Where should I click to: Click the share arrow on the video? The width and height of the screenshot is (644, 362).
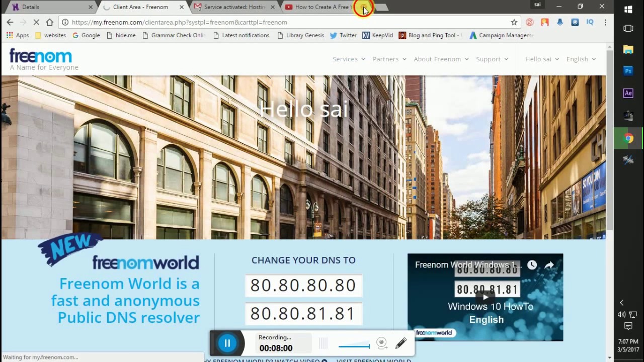pos(549,265)
